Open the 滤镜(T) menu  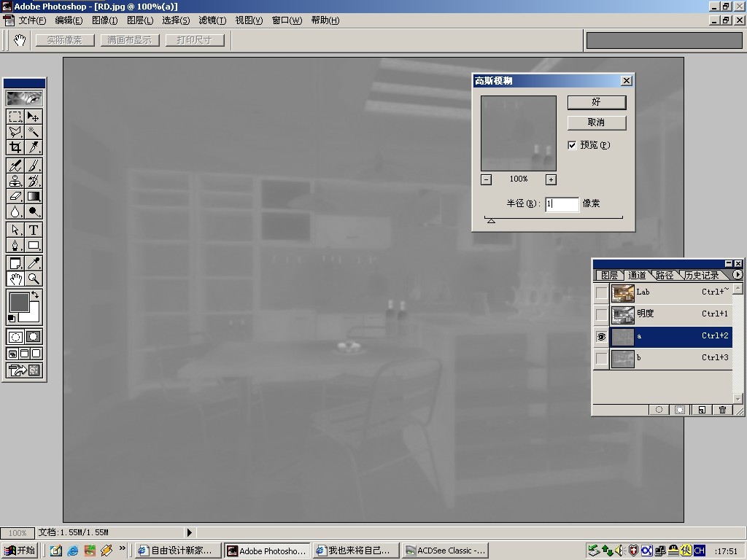[212, 20]
